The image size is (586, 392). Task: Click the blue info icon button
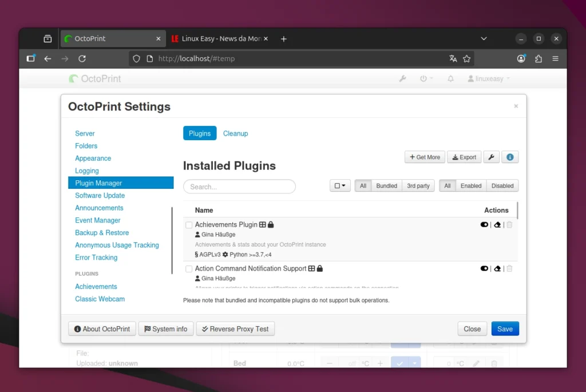point(510,157)
